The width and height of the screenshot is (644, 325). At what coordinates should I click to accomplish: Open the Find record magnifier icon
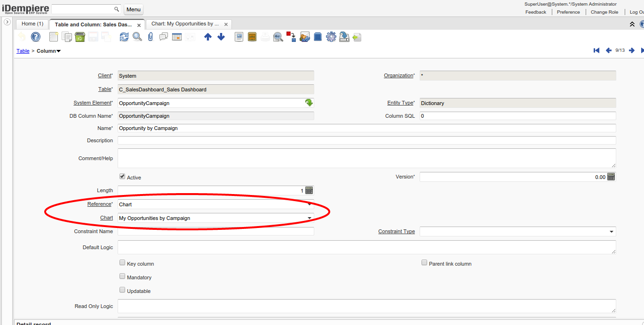coord(137,37)
